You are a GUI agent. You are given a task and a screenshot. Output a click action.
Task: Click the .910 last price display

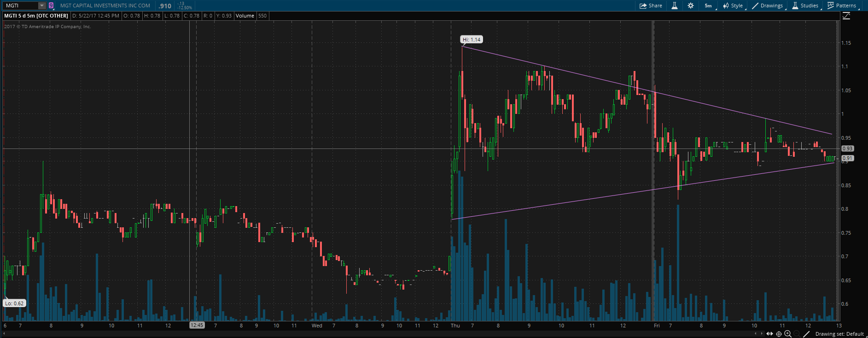coord(165,6)
